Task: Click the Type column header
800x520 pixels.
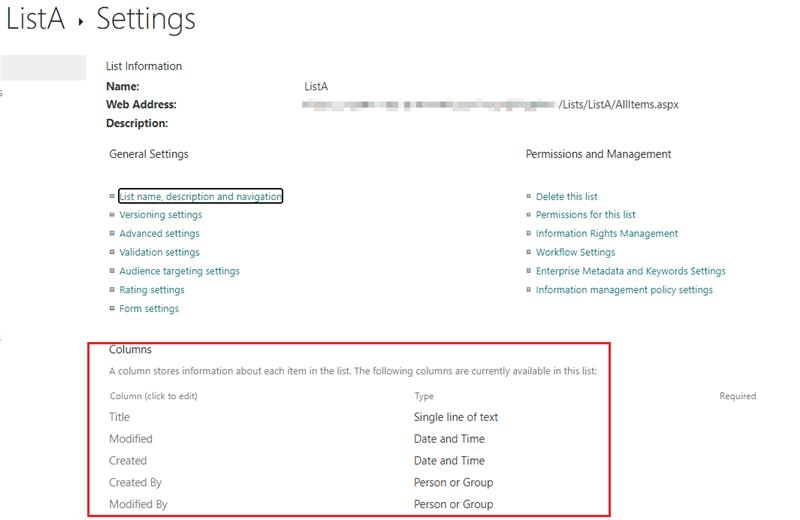Action: pyautogui.click(x=424, y=396)
